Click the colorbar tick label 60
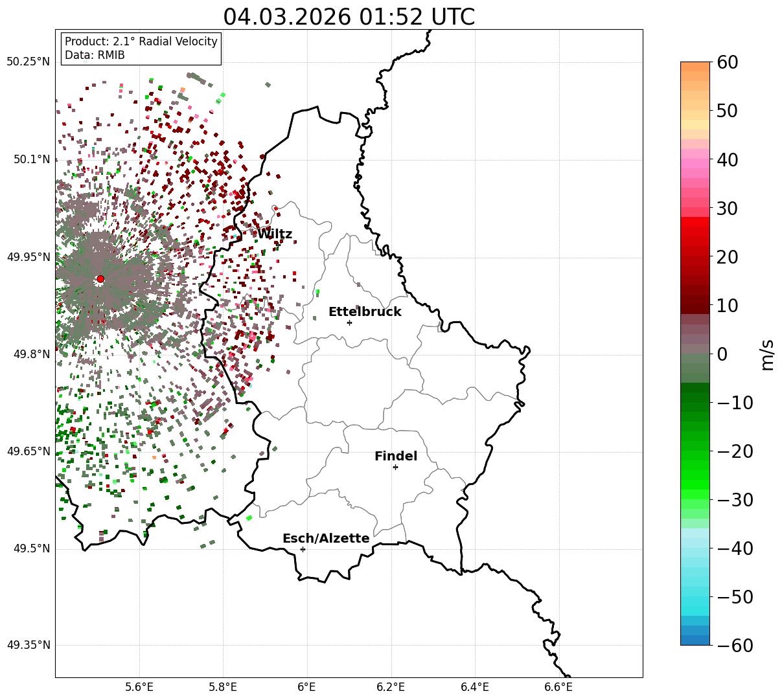782x700 pixels. pos(726,62)
